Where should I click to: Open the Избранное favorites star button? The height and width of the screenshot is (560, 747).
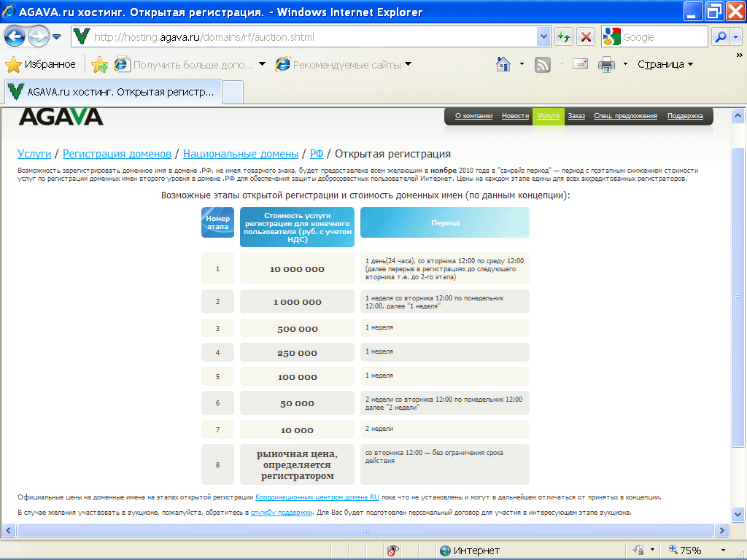(x=41, y=64)
